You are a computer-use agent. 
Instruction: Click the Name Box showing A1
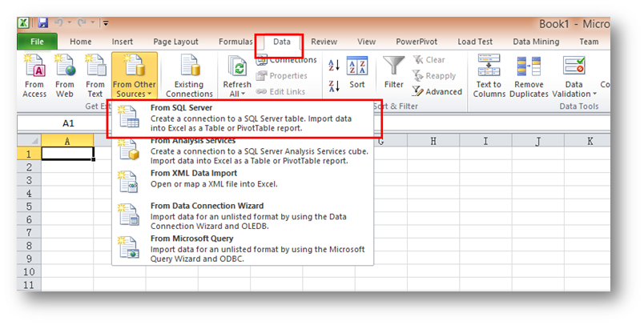pyautogui.click(x=68, y=123)
